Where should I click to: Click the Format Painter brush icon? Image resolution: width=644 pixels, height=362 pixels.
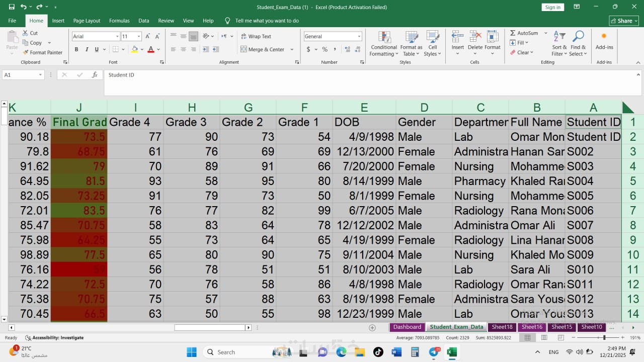26,52
